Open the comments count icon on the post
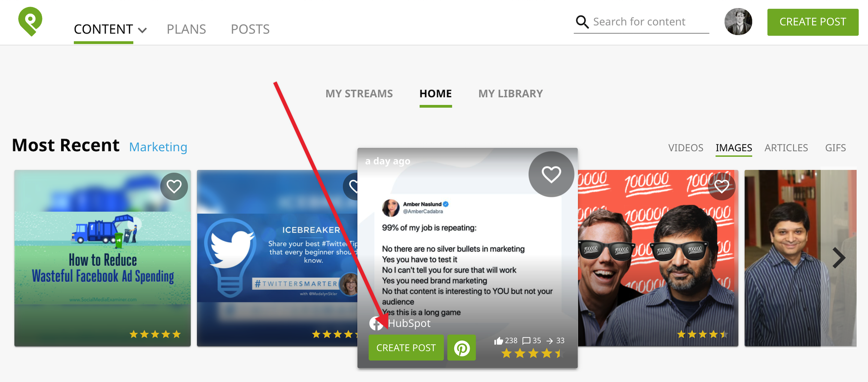The image size is (868, 382). pyautogui.click(x=527, y=341)
